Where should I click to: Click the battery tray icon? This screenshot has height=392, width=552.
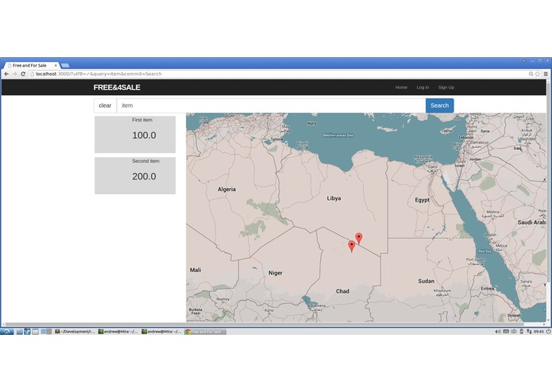pyautogui.click(x=521, y=332)
